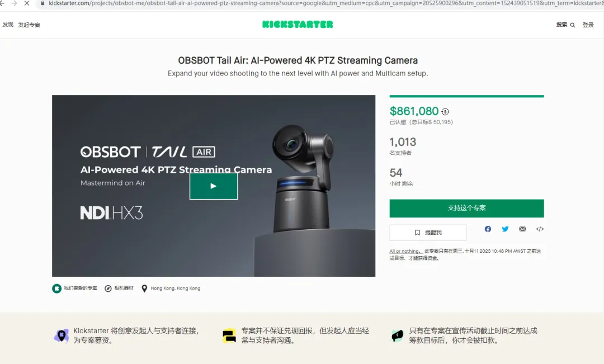Share the project on Facebook
This screenshot has width=604, height=364.
pos(488,229)
